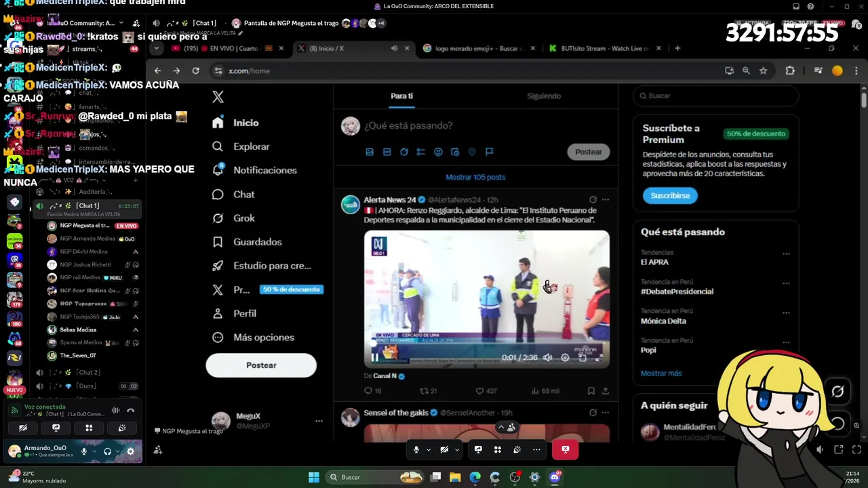Open Grok in the X sidebar
Screen dimensions: 868x488
(x=233, y=218)
